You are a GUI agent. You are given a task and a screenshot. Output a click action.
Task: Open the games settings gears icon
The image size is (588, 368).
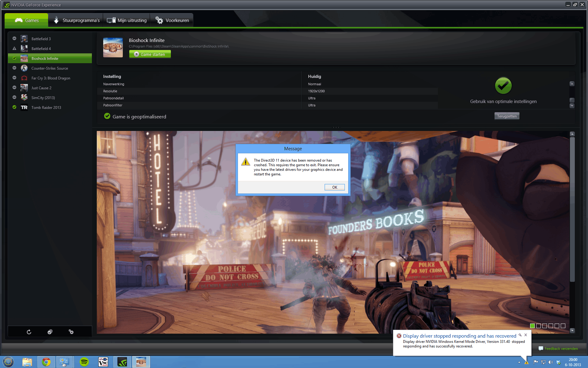[71, 332]
